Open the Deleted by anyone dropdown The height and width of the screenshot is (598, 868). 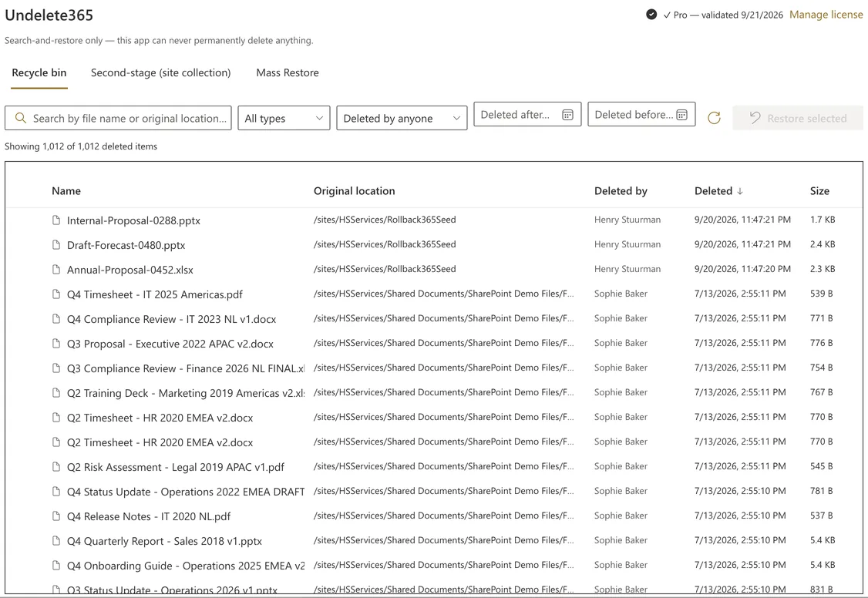click(x=402, y=118)
